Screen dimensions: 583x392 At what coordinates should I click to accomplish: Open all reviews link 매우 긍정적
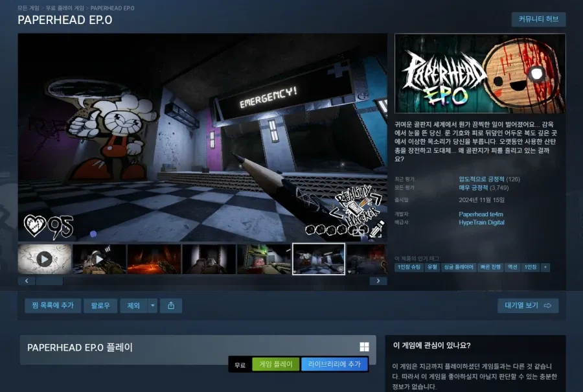pyautogui.click(x=474, y=188)
